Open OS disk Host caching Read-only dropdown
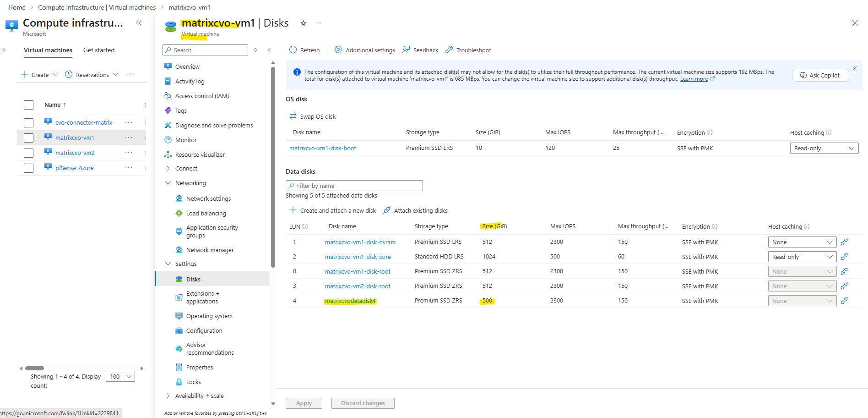 [824, 148]
